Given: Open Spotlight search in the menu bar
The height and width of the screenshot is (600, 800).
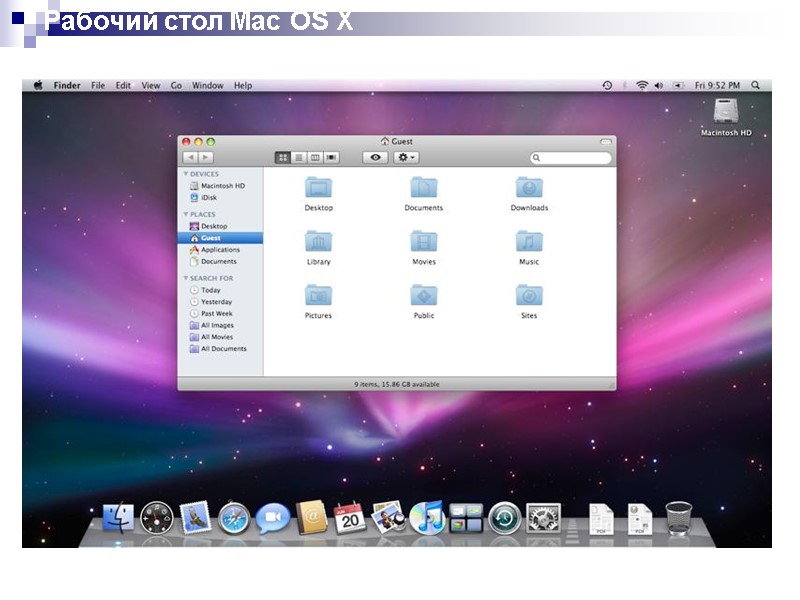Looking at the screenshot, I should pyautogui.click(x=757, y=86).
